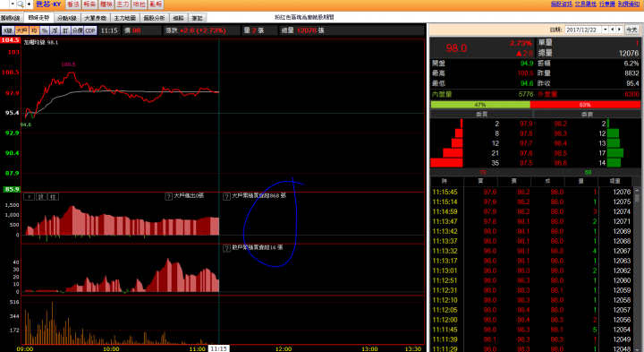Click the trade row at 11:11:45
Image resolution: width=644 pixels, height=352 pixels.
click(x=531, y=330)
